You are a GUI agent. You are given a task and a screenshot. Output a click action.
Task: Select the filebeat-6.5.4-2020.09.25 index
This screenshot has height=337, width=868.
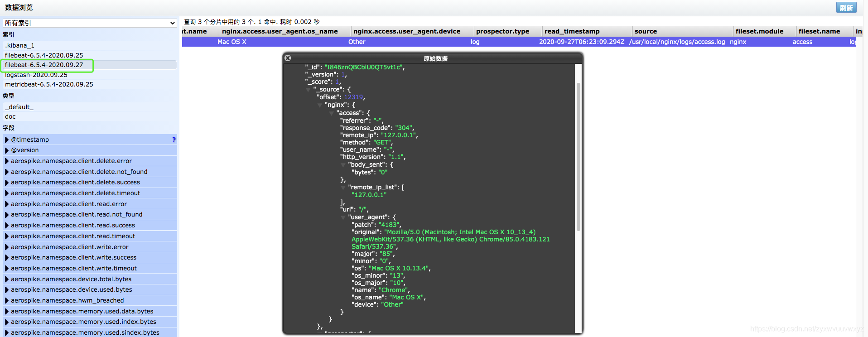(x=90, y=55)
